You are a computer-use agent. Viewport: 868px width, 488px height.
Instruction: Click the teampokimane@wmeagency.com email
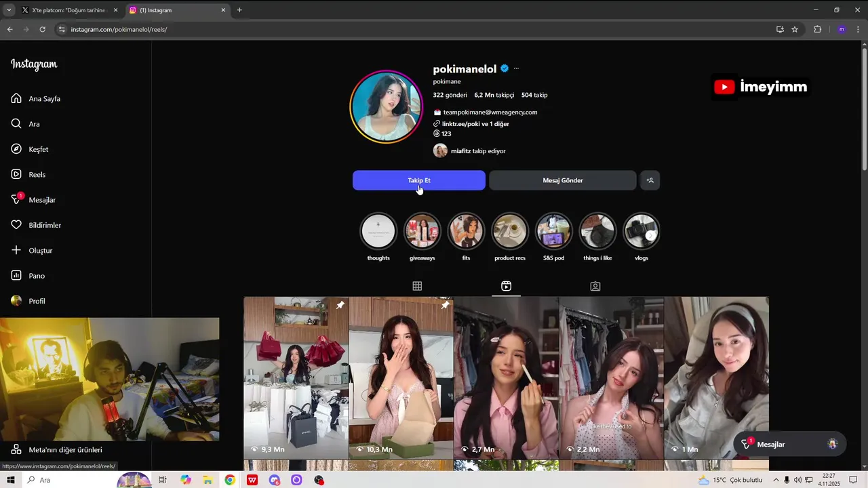pyautogui.click(x=490, y=113)
